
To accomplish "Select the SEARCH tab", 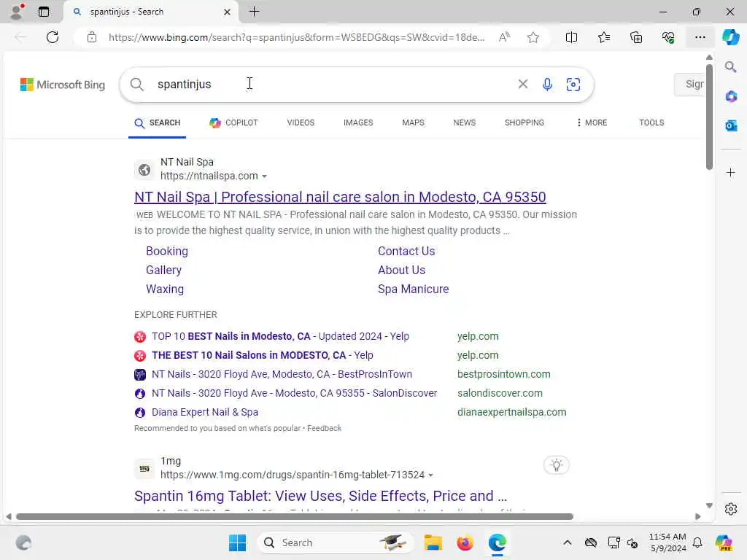I will pyautogui.click(x=158, y=122).
